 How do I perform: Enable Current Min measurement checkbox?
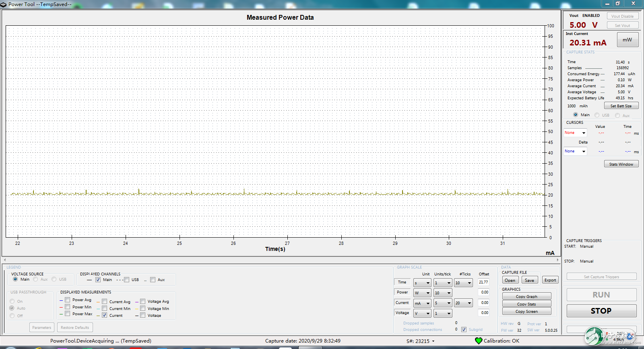coord(104,308)
